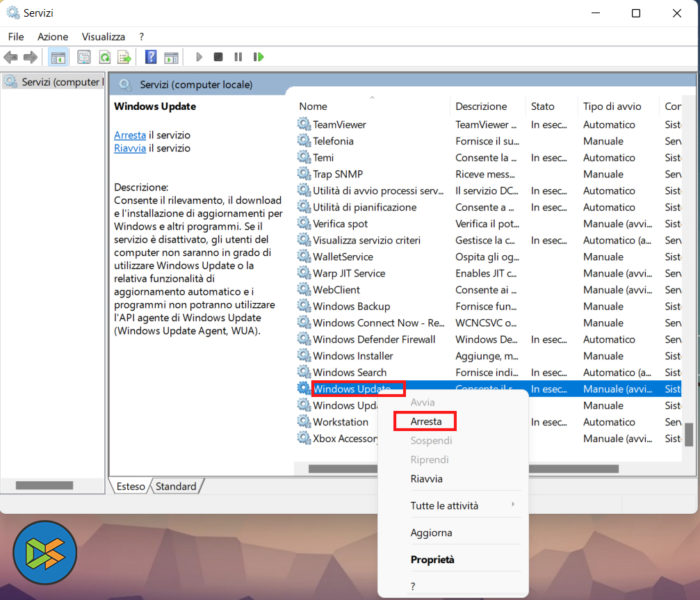Screen dimensions: 700x600
Task: Click the Refresh toolbar icon
Action: coord(104,57)
